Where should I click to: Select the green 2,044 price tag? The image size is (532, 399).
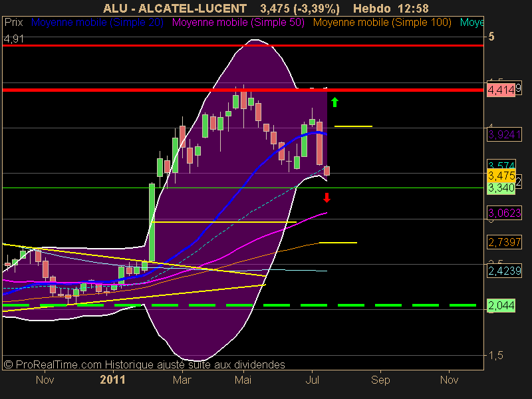coord(501,305)
